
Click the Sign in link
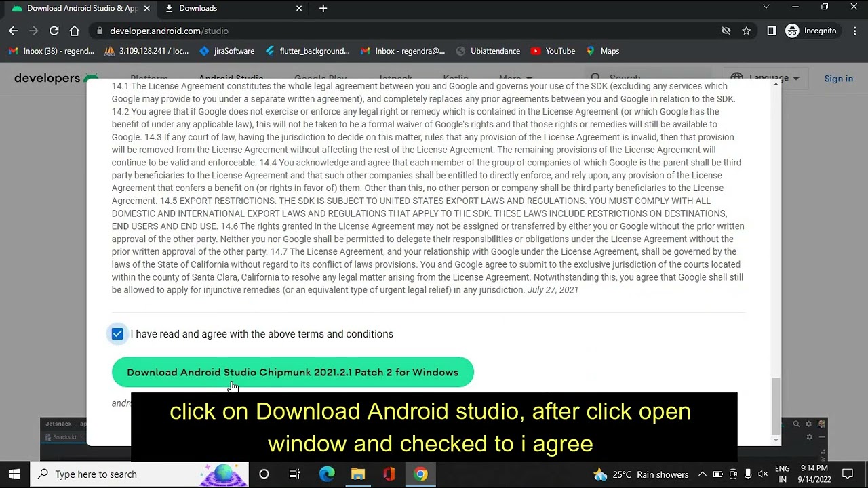839,79
